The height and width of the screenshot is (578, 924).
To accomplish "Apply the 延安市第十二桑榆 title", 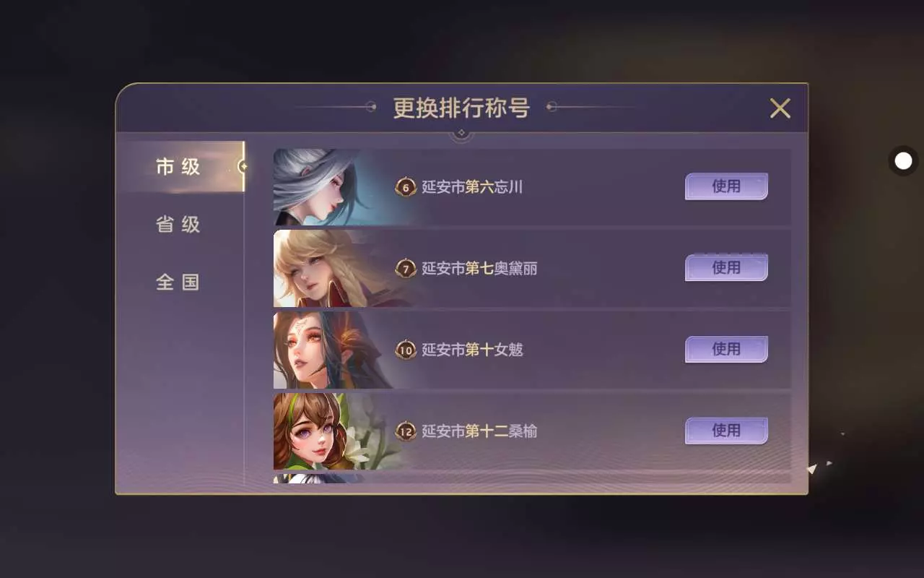I will tap(726, 431).
